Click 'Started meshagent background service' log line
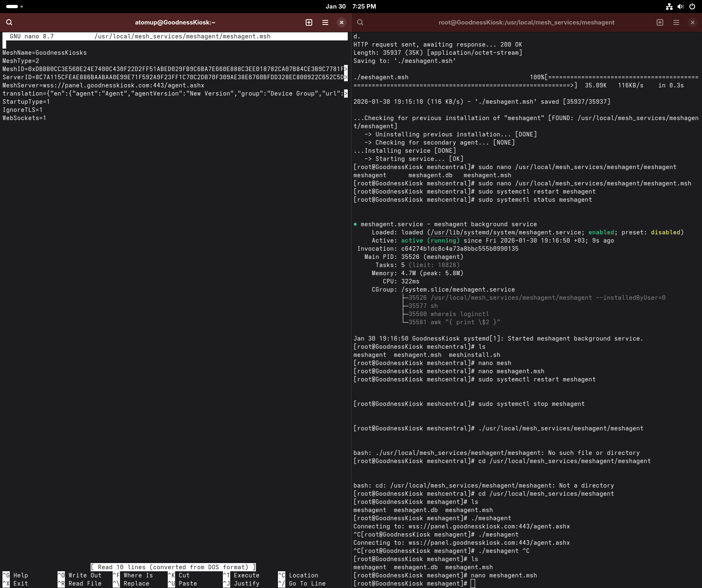 click(498, 339)
